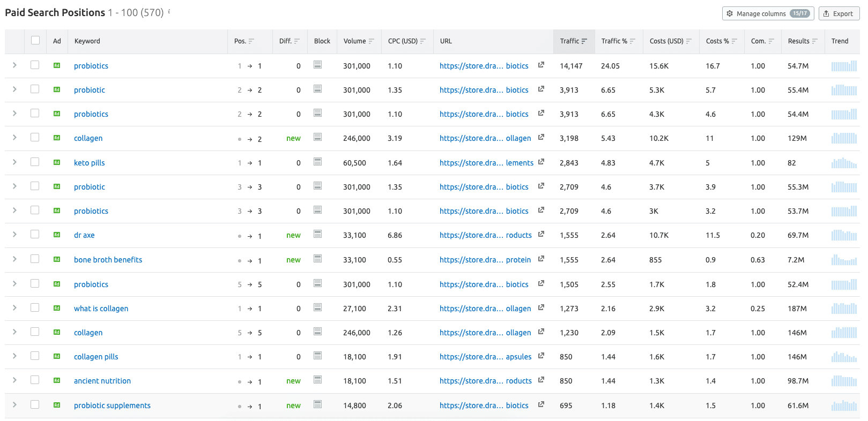This screenshot has width=868, height=421.
Task: Expand the bone broth benefits row
Action: point(14,259)
